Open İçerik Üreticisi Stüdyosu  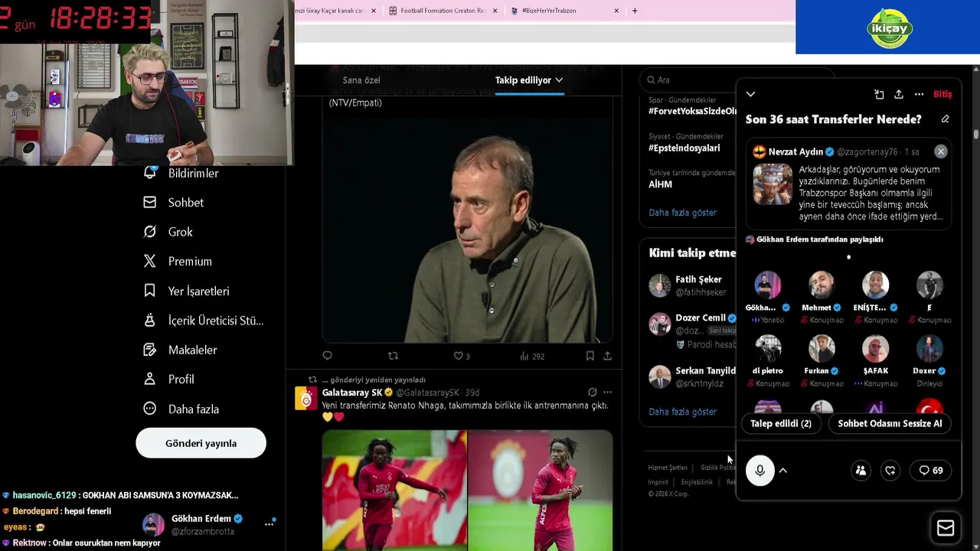tap(203, 321)
